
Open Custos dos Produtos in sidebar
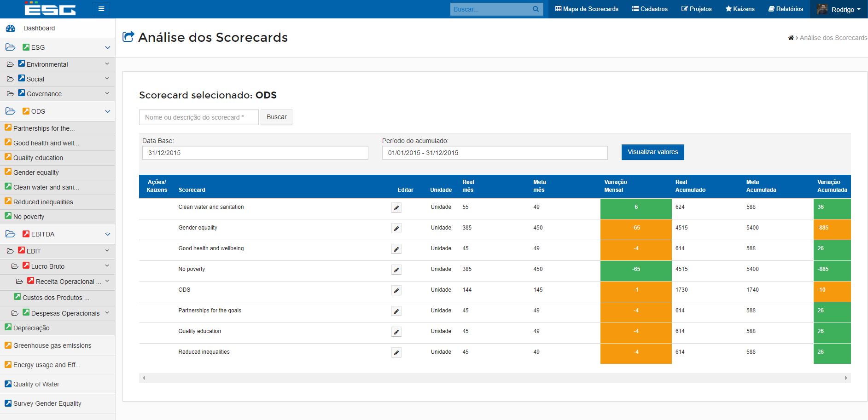(x=56, y=298)
